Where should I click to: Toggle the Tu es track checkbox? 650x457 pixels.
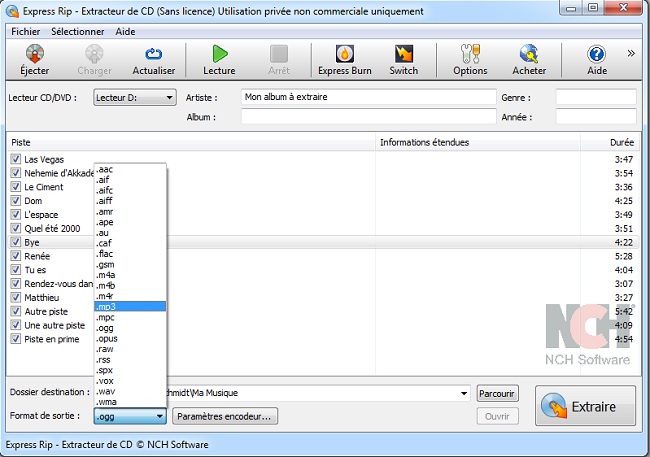pos(16,270)
